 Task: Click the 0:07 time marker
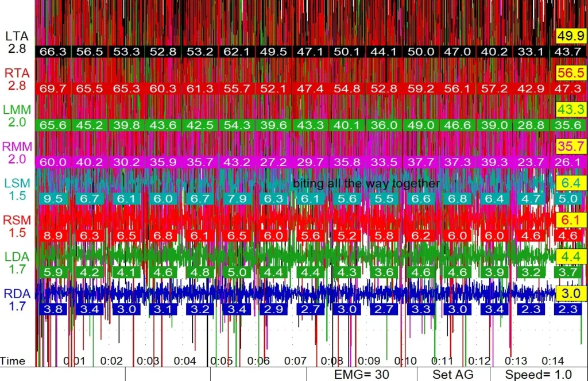pos(295,361)
